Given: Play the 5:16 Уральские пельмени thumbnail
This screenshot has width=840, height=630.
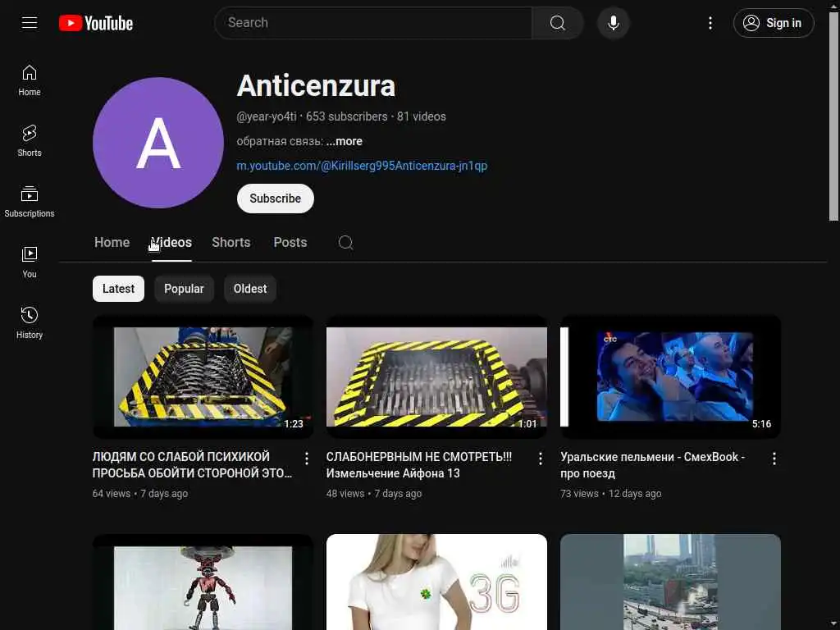Looking at the screenshot, I should coord(670,377).
